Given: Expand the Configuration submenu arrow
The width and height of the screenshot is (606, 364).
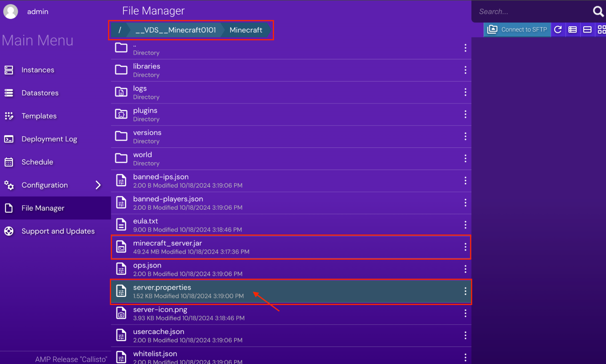Looking at the screenshot, I should pyautogui.click(x=98, y=185).
